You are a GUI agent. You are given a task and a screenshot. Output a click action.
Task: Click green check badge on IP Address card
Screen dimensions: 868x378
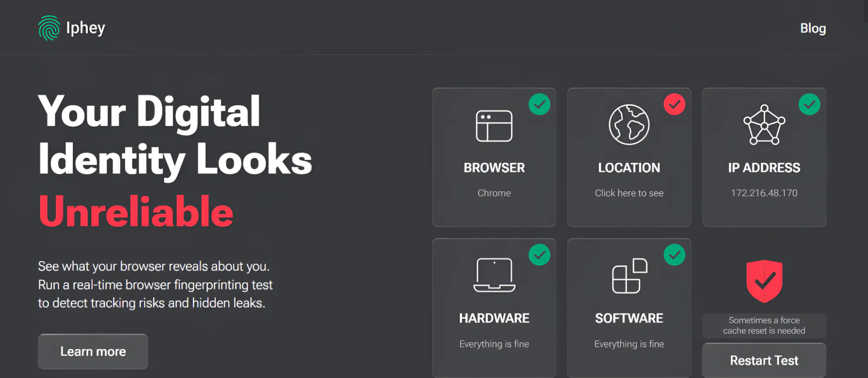click(809, 104)
